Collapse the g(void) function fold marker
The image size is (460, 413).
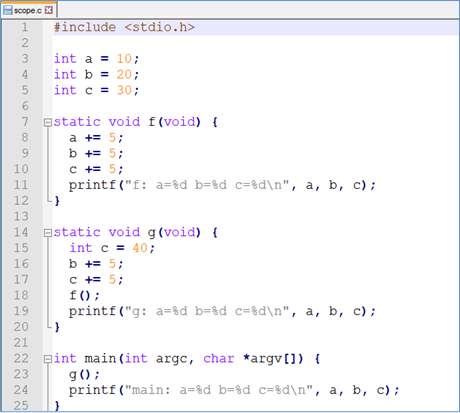(48, 233)
